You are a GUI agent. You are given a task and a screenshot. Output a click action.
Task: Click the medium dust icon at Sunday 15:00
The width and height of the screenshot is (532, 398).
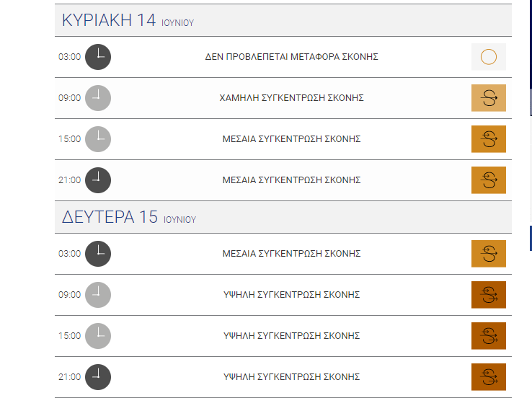tap(488, 138)
